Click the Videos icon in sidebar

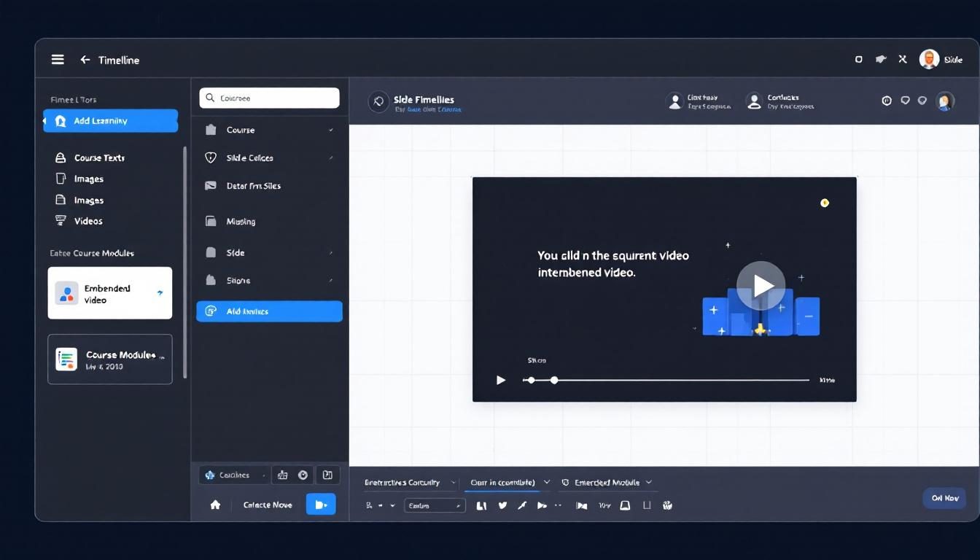[61, 221]
